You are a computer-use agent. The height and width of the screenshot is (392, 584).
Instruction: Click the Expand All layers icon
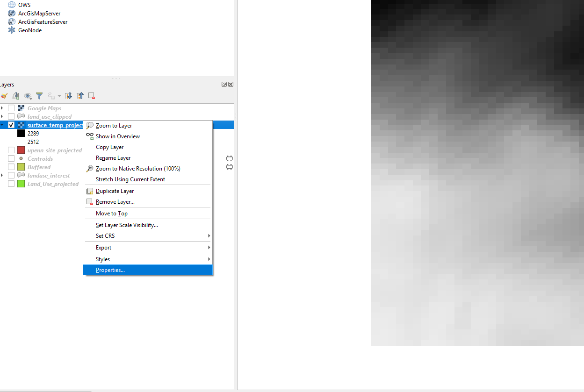coord(68,96)
